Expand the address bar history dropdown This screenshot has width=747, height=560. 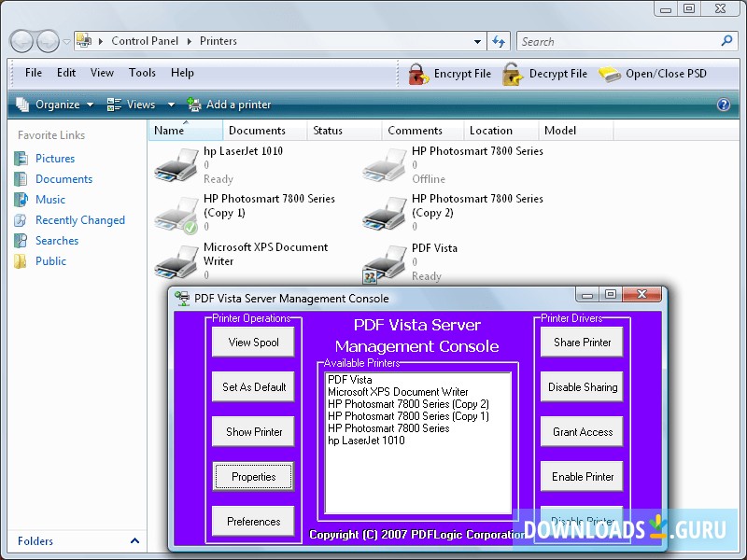tap(477, 42)
